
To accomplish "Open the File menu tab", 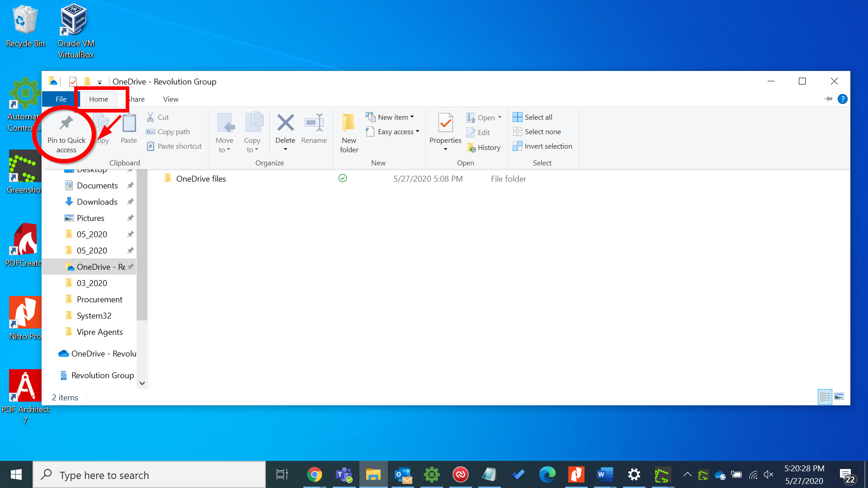I will (61, 99).
